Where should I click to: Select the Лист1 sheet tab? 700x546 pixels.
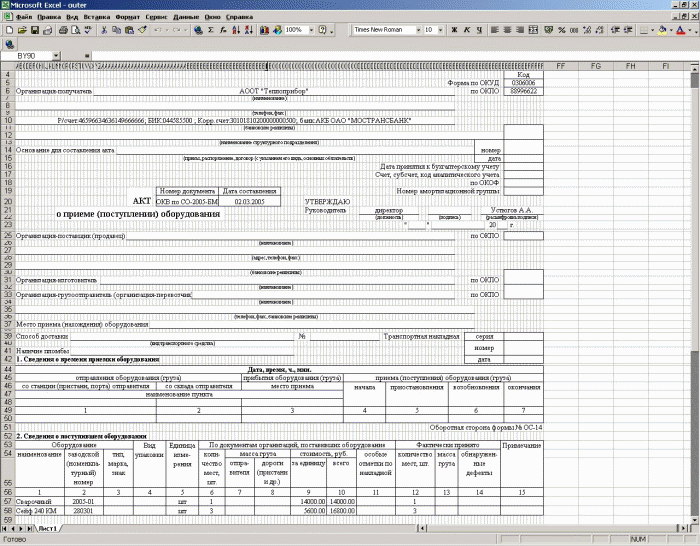point(47,529)
